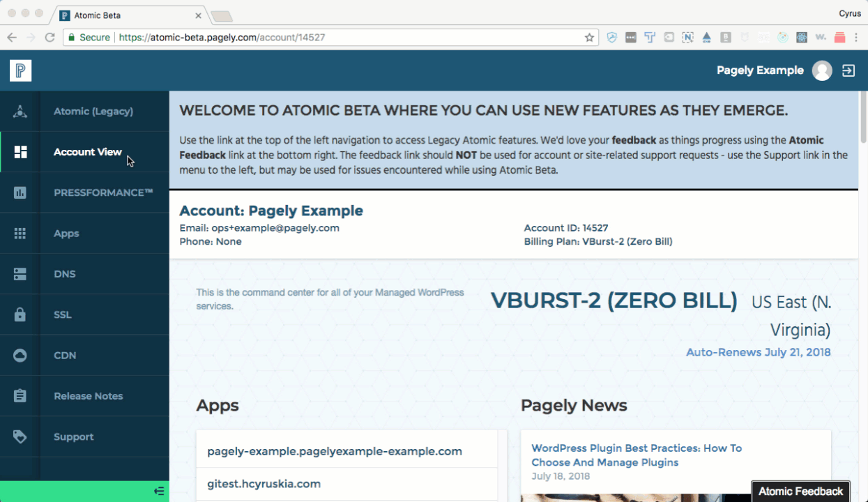Open the WordPress Plugin Best Practices article
This screenshot has width=868, height=502.
[637, 455]
